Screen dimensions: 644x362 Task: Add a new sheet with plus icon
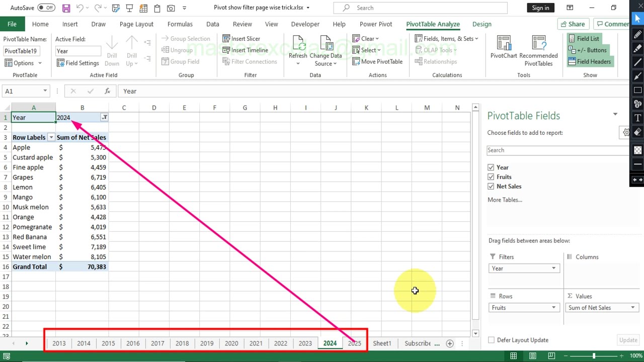tap(449, 343)
